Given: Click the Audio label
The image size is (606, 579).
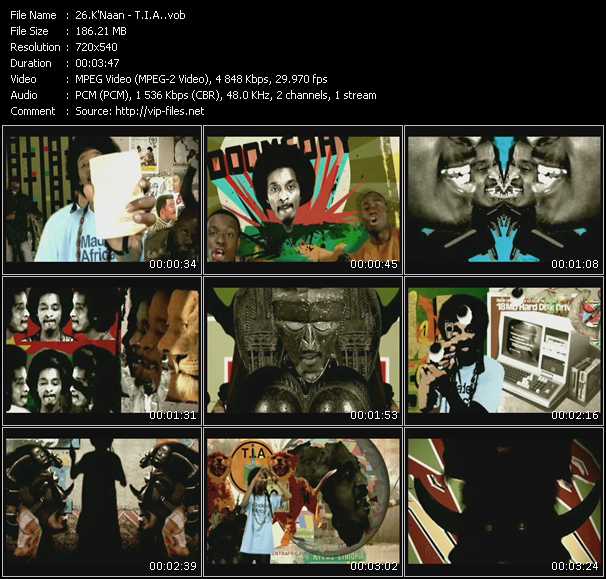Looking at the screenshot, I should [x=24, y=95].
